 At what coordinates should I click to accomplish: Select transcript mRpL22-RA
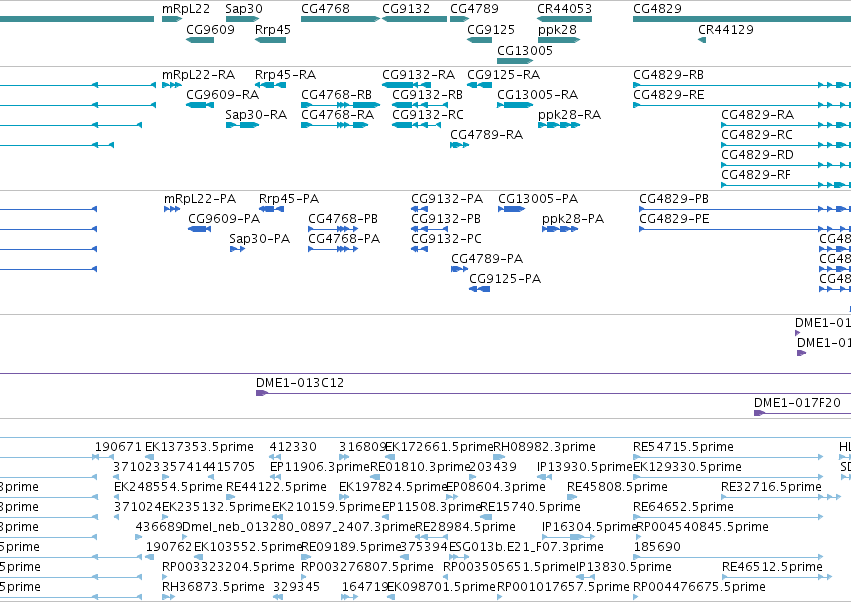(172, 85)
